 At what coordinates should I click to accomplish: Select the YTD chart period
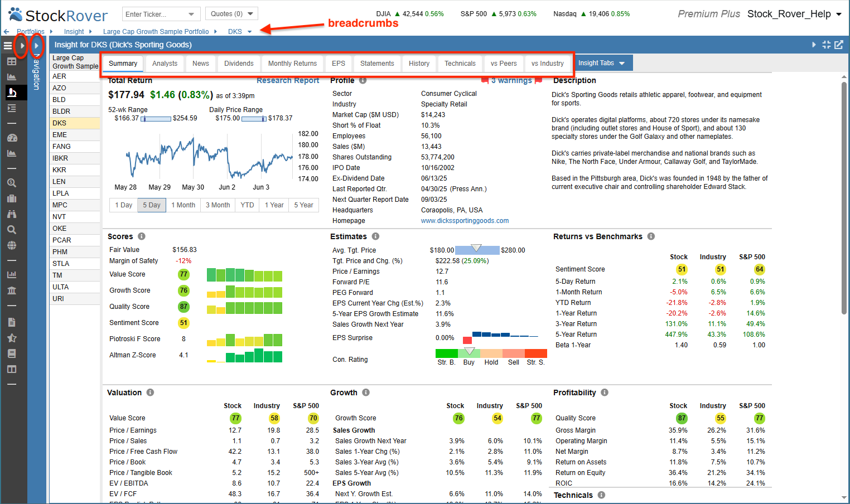[247, 205]
